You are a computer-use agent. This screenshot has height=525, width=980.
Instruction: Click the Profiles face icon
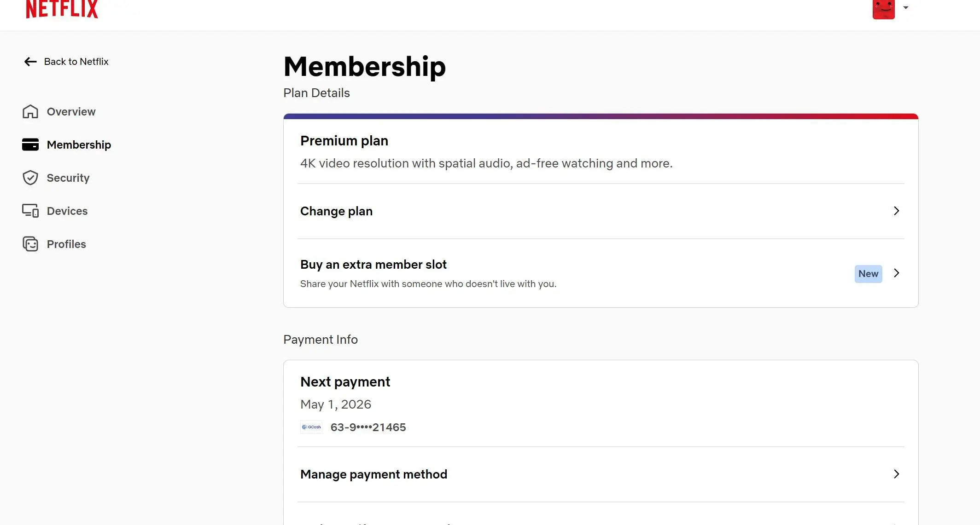[30, 244]
